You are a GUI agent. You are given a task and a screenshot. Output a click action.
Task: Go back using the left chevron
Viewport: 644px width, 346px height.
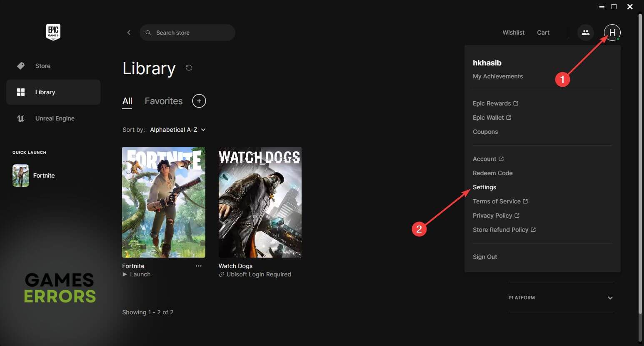[129, 33]
